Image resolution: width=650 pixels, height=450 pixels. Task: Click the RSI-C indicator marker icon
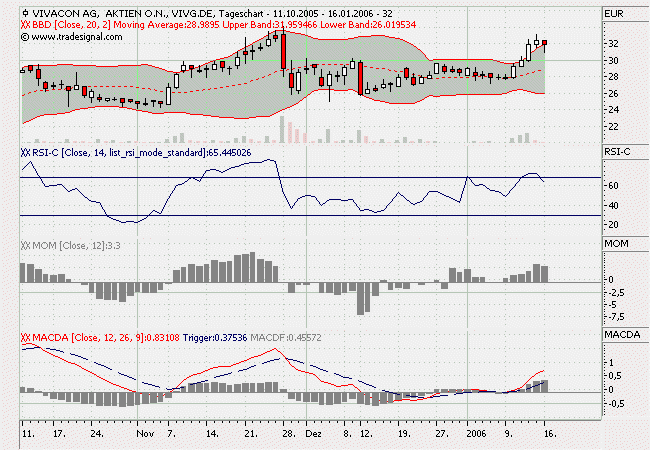25,153
